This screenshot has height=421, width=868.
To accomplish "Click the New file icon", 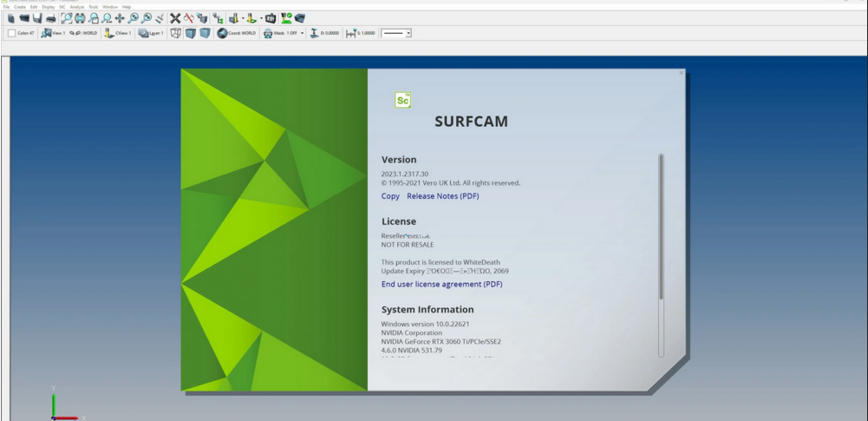I will click(11, 18).
